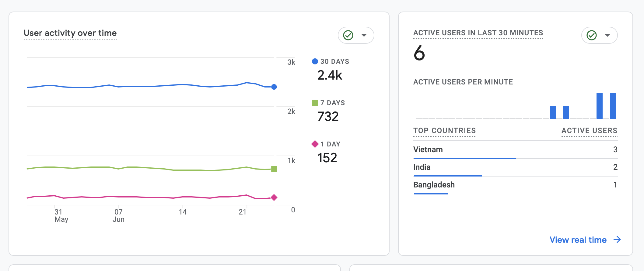Viewport: 644px width, 271px height.
Task: Click the arrow icon beside View real time
Action: pos(617,240)
